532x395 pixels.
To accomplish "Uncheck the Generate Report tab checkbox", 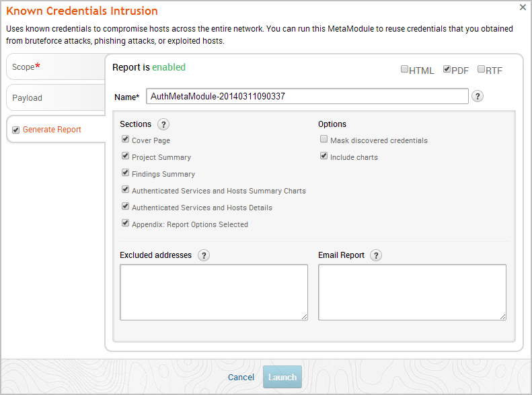I will coord(16,130).
